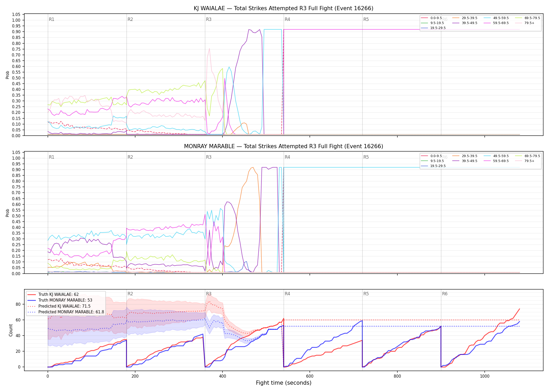Screen dimensions: 549x392
Task: Click the R5 round marker in MONRAY MARABLE chart
Action: (x=366, y=157)
